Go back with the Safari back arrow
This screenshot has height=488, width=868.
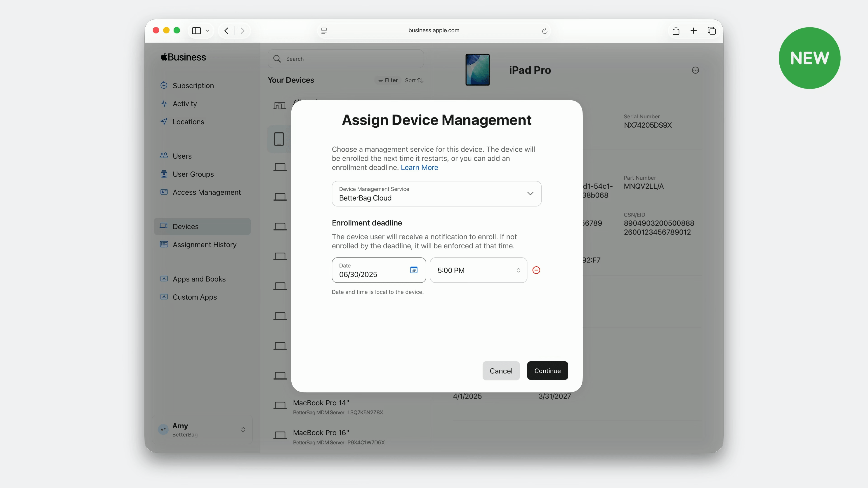pyautogui.click(x=226, y=31)
